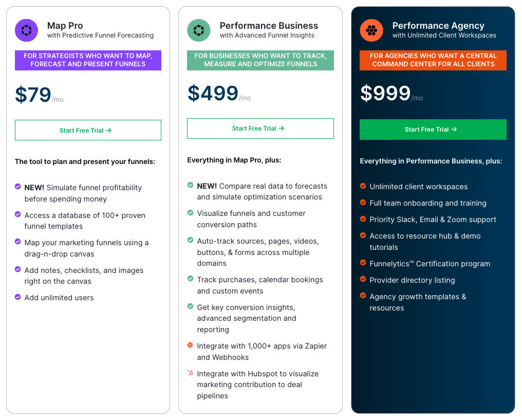Click the Performance Agency plan title
Viewport: 522px width, 420px height.
(438, 26)
